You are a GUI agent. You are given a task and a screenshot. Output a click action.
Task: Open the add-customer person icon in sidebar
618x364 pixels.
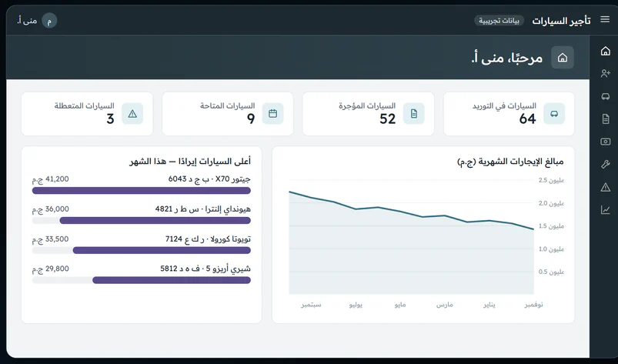606,74
